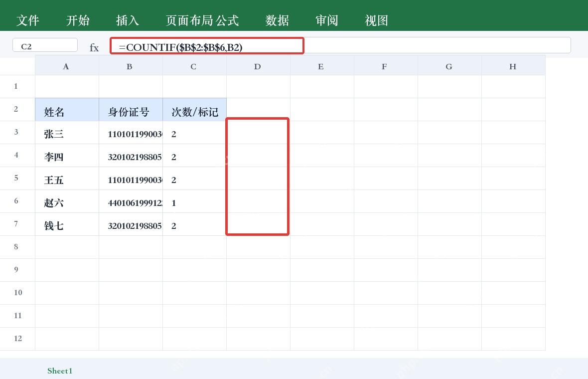Select the count cell in 张三's row

194,133
